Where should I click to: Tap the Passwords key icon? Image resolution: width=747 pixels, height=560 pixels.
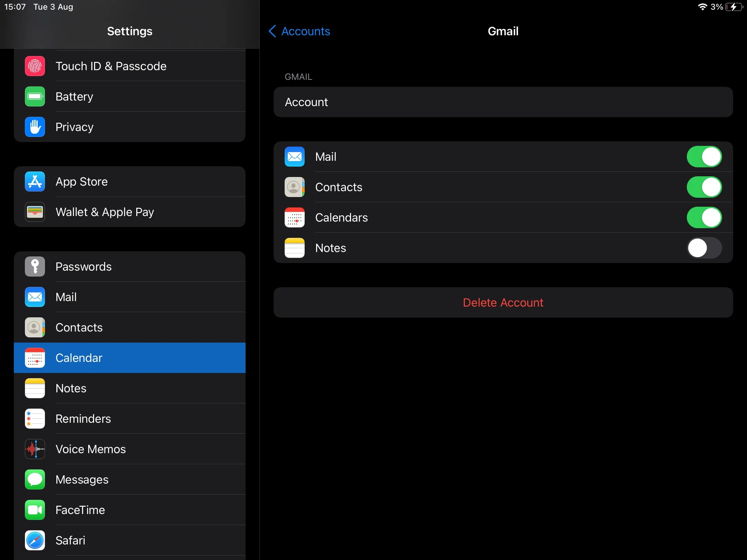point(35,267)
